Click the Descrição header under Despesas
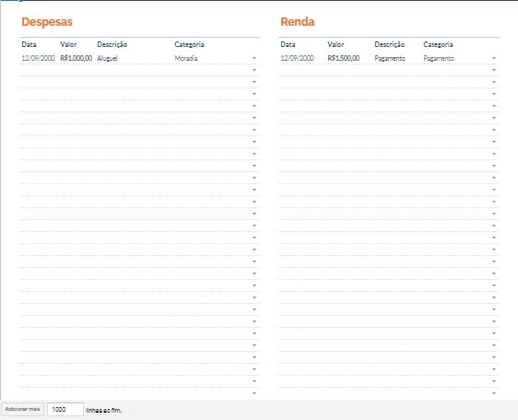Image resolution: width=518 pixels, height=420 pixels. (x=112, y=44)
